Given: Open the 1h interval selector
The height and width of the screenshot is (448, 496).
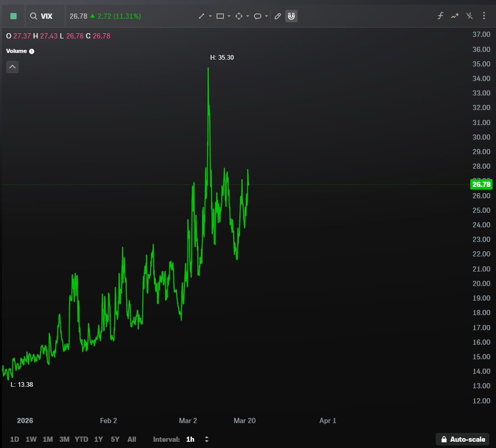Looking at the screenshot, I should point(190,439).
